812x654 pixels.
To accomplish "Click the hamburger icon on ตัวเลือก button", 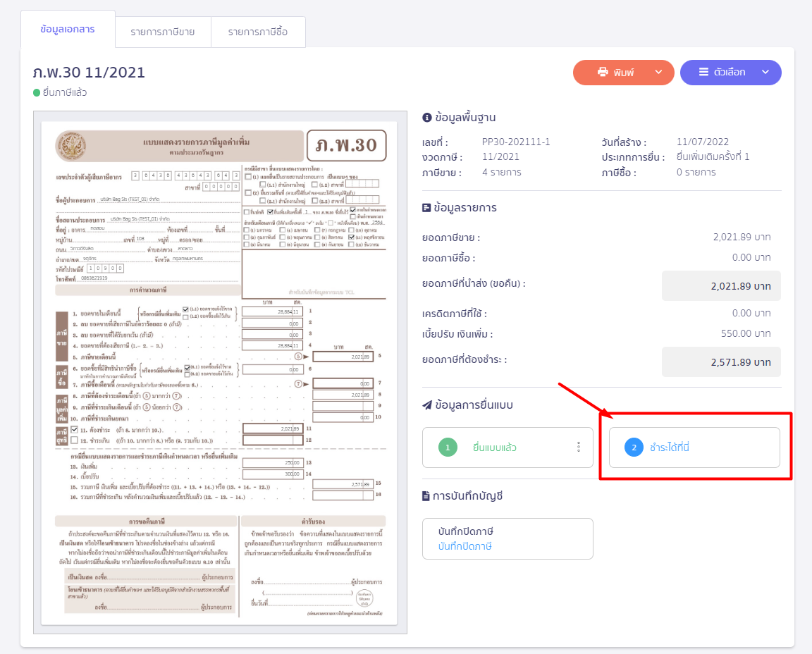I will tap(703, 73).
